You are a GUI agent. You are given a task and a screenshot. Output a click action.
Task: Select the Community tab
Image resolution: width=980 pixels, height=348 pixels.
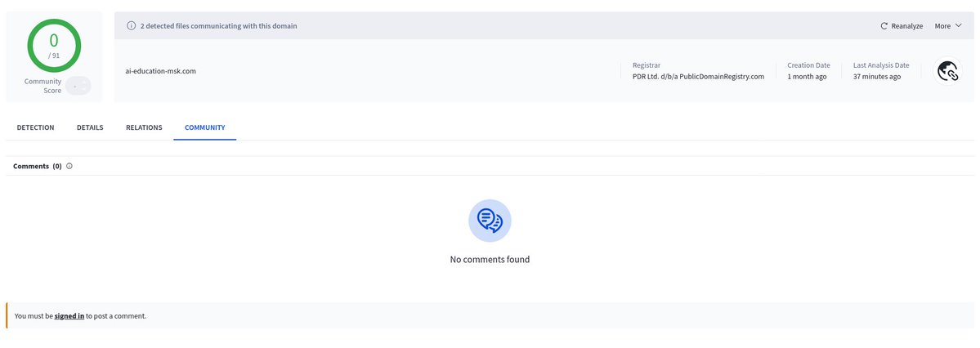(x=205, y=127)
